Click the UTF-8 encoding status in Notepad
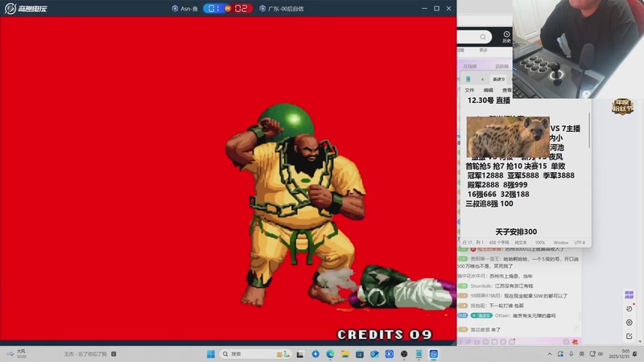The width and height of the screenshot is (644, 362). coord(580,243)
